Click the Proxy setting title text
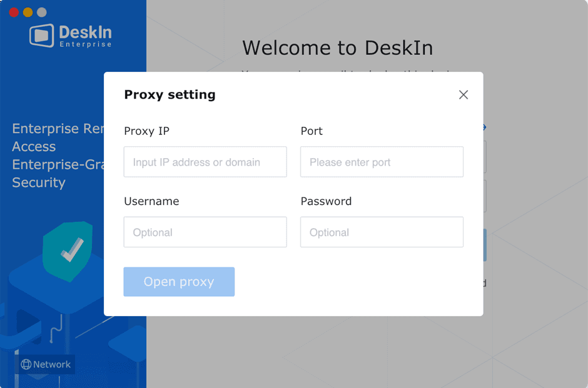 pos(170,95)
